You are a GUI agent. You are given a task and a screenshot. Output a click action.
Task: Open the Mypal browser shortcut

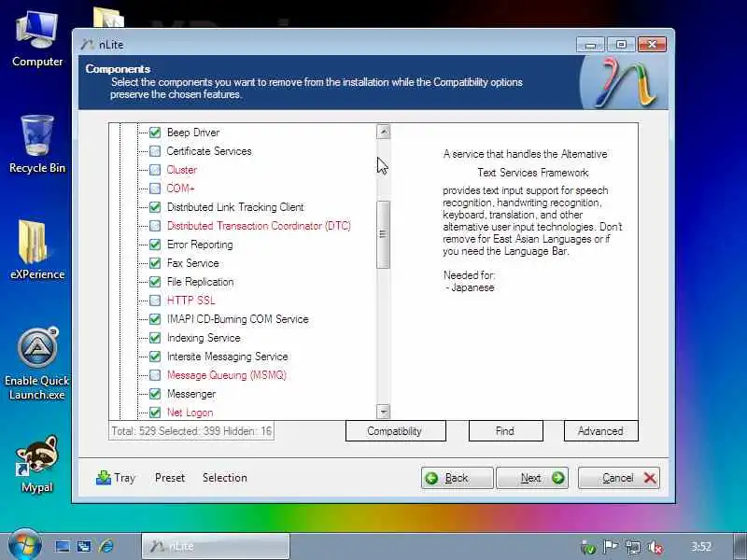pos(37,463)
